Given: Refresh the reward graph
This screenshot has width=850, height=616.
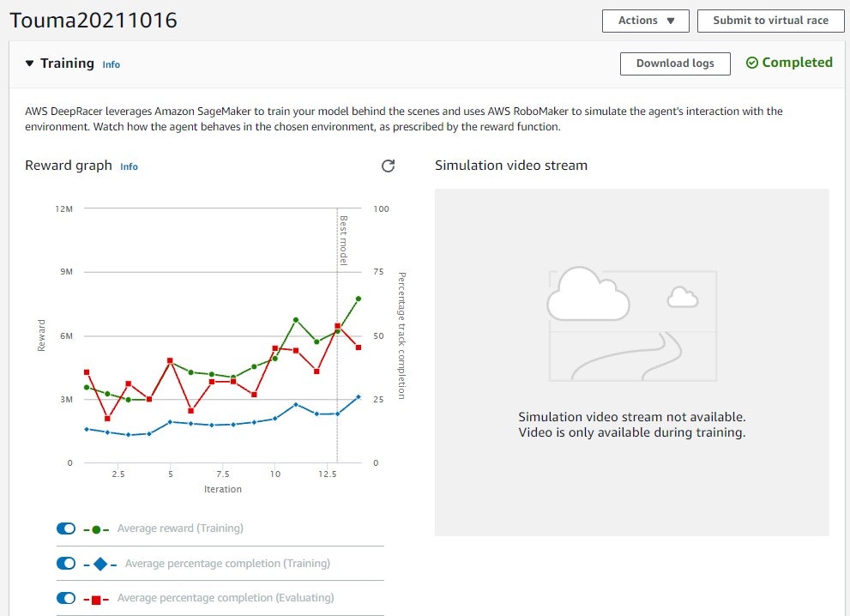Looking at the screenshot, I should 388,166.
